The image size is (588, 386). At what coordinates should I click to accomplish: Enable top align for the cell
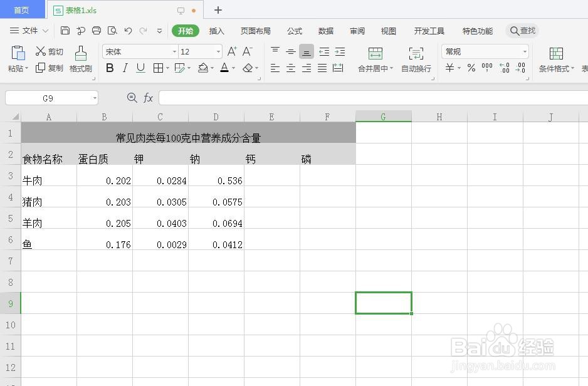click(x=275, y=51)
